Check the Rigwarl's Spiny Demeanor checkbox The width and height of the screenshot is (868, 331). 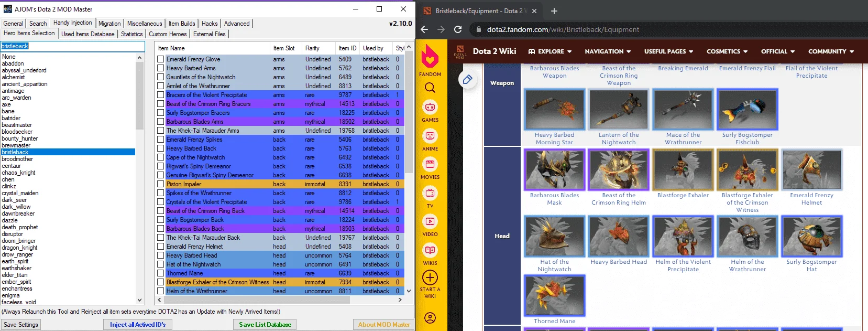click(161, 166)
